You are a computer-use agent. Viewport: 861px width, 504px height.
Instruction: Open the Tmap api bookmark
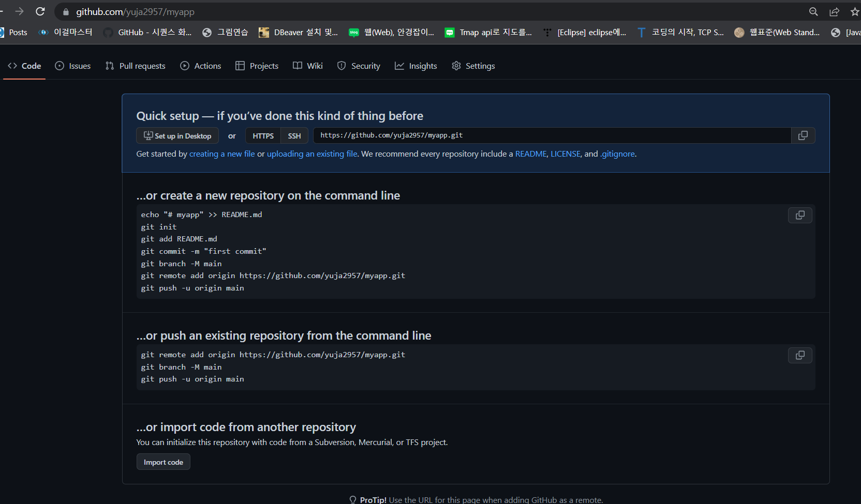pos(488,33)
